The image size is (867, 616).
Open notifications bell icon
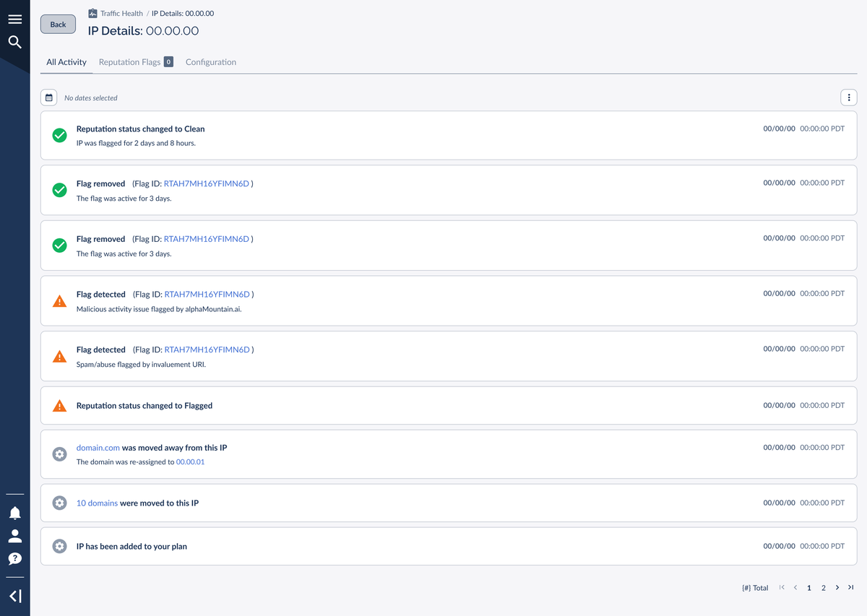click(14, 513)
